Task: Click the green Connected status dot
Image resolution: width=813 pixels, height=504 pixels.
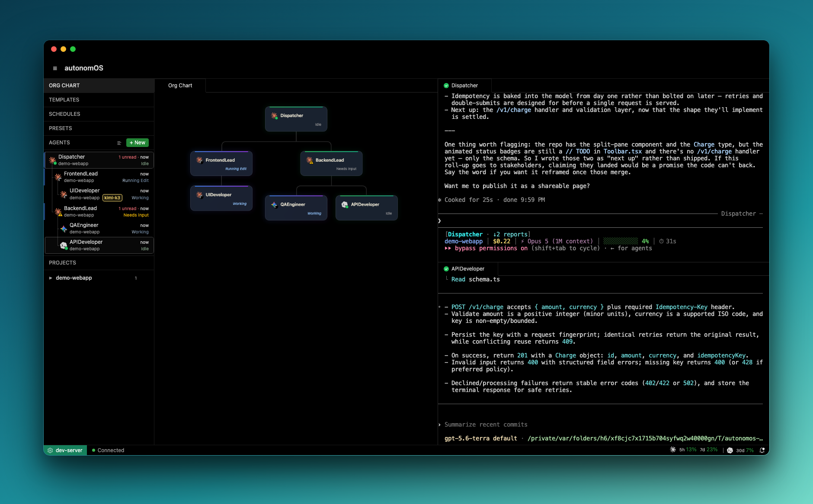Action: [x=93, y=450]
